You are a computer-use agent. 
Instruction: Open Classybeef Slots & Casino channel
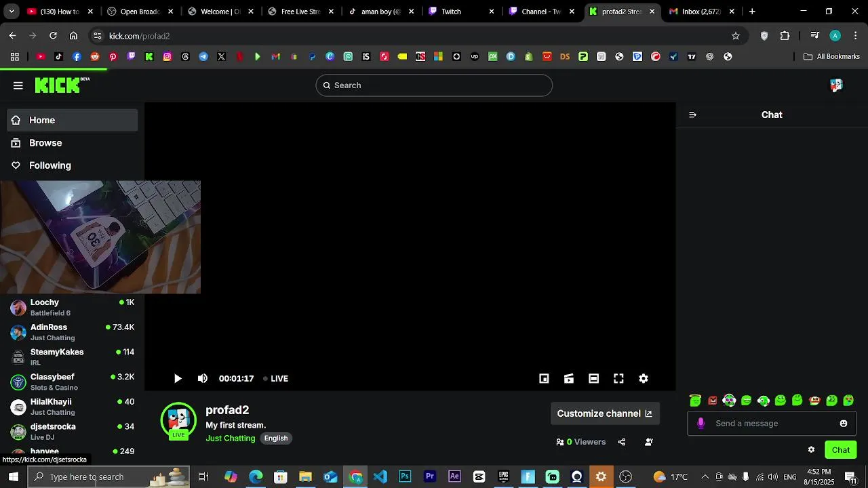point(73,382)
